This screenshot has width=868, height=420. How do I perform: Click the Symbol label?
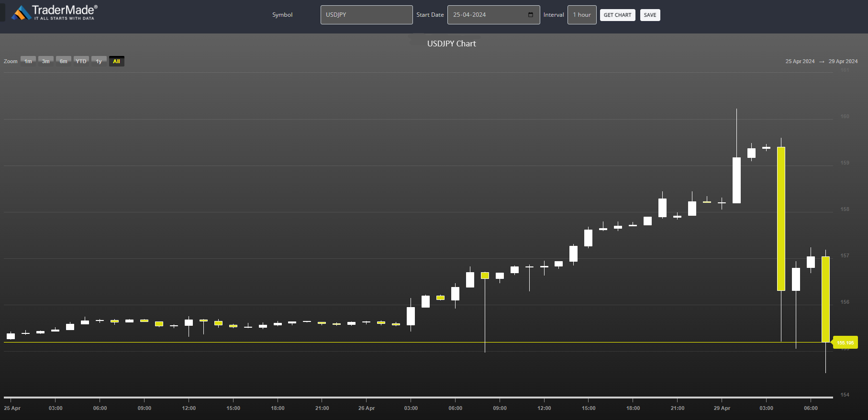point(282,15)
